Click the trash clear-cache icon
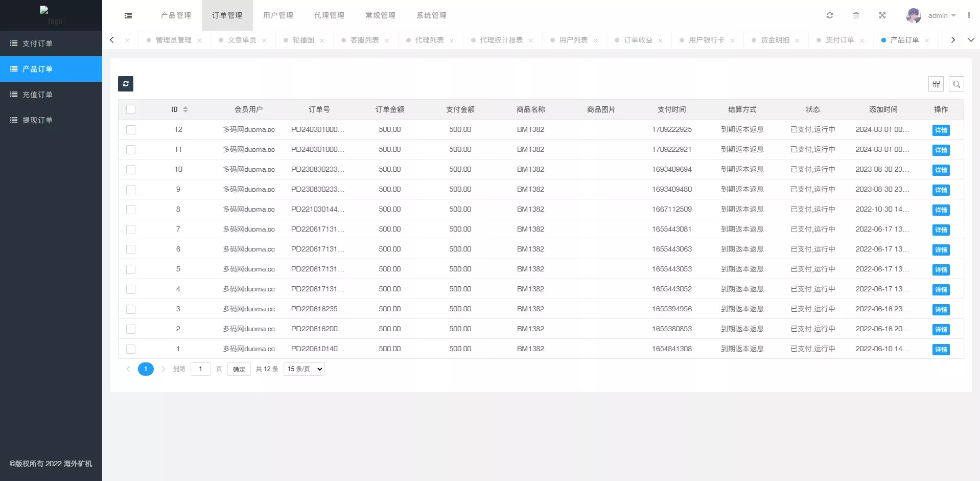 click(x=856, y=15)
